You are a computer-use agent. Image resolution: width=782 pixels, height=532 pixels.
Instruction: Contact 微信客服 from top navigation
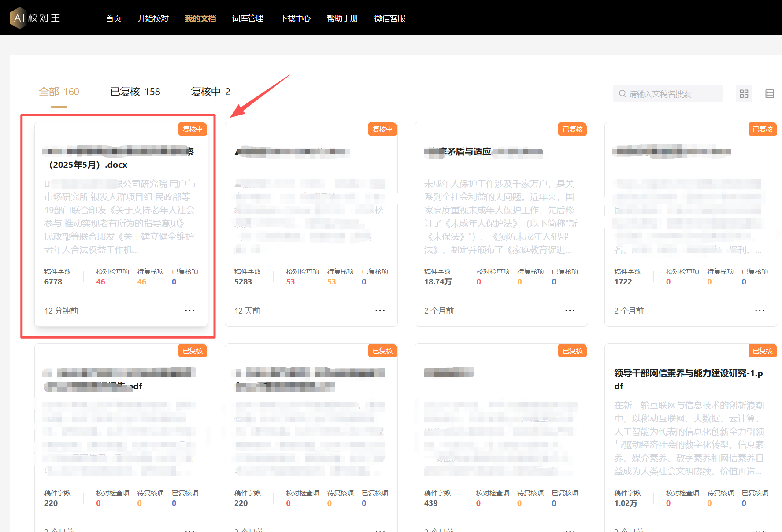click(x=389, y=18)
